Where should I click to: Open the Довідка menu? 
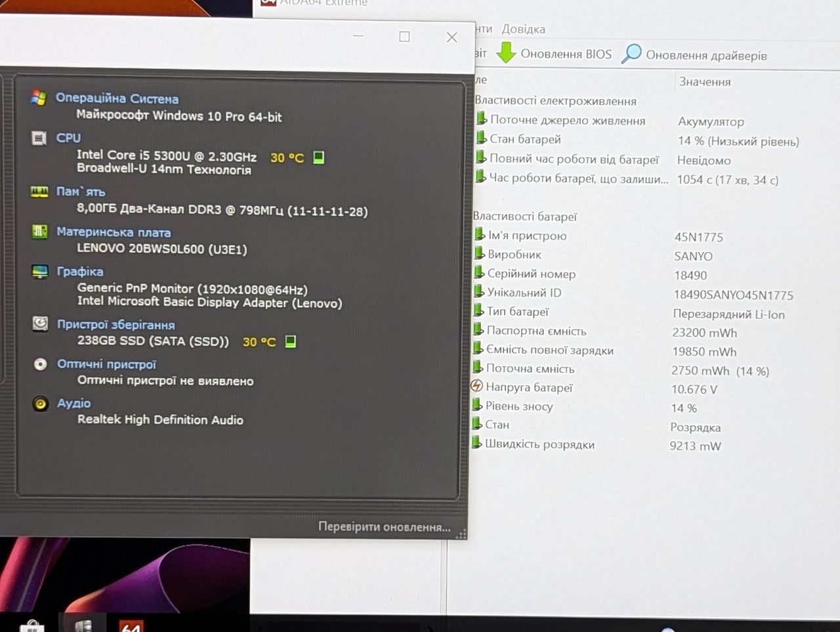coord(523,29)
